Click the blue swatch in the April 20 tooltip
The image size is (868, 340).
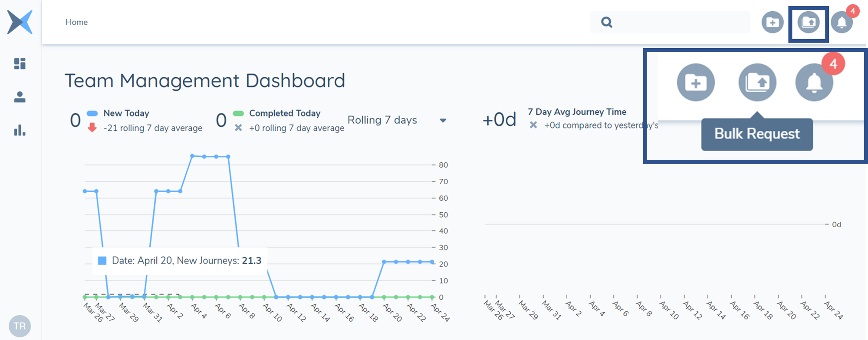[102, 261]
